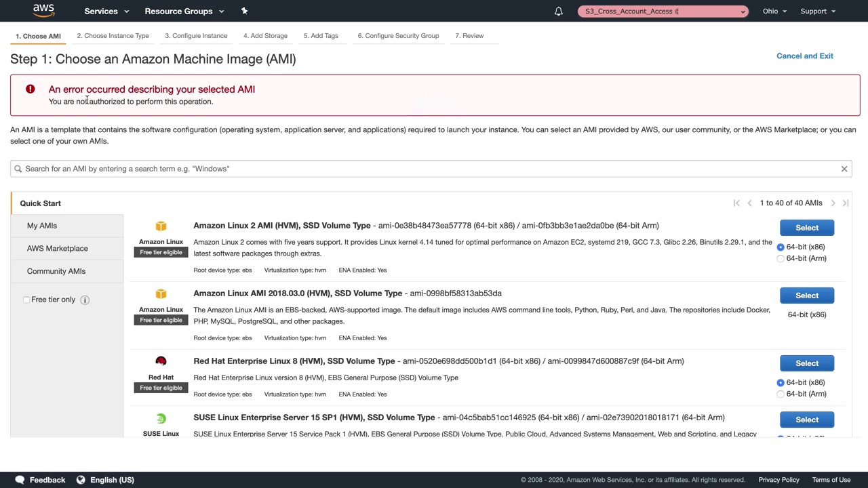The image size is (868, 488).
Task: Go to step 4. Add Storage
Action: [x=265, y=36]
